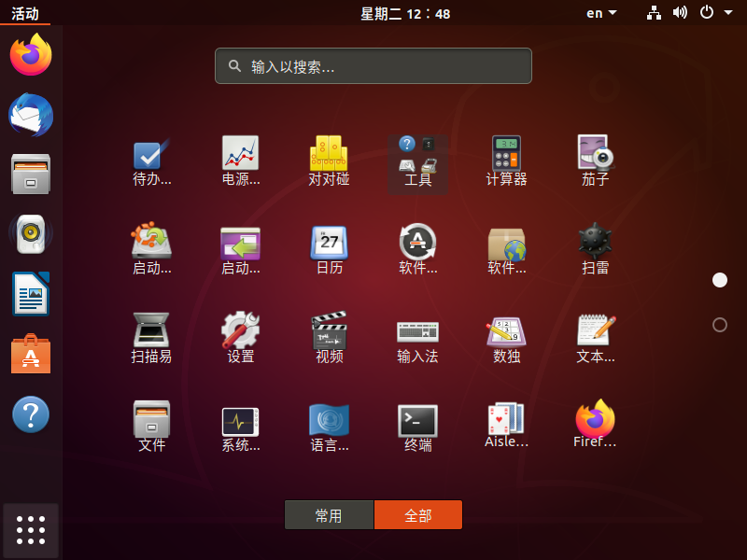Open the 茄子 (Cheese) webcam app
The image size is (747, 560).
coord(595,154)
